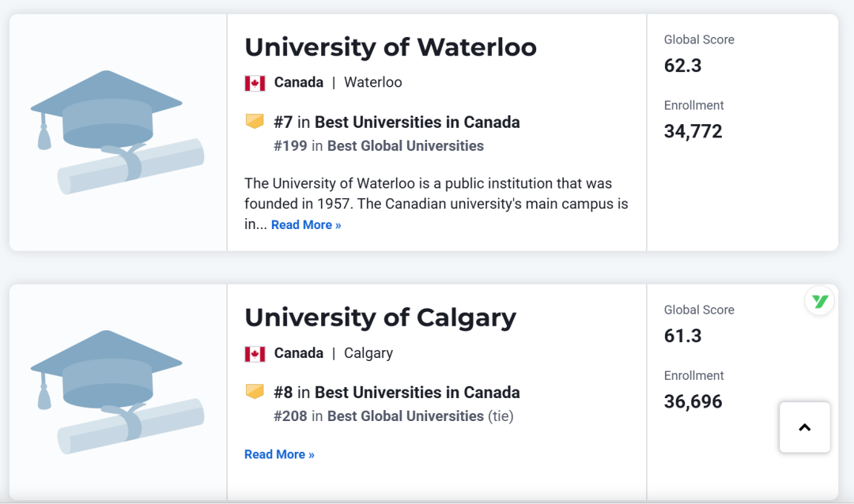Click Calgary's Enrollment value 36,696
Image resolution: width=854 pixels, height=504 pixels.
[x=693, y=401]
